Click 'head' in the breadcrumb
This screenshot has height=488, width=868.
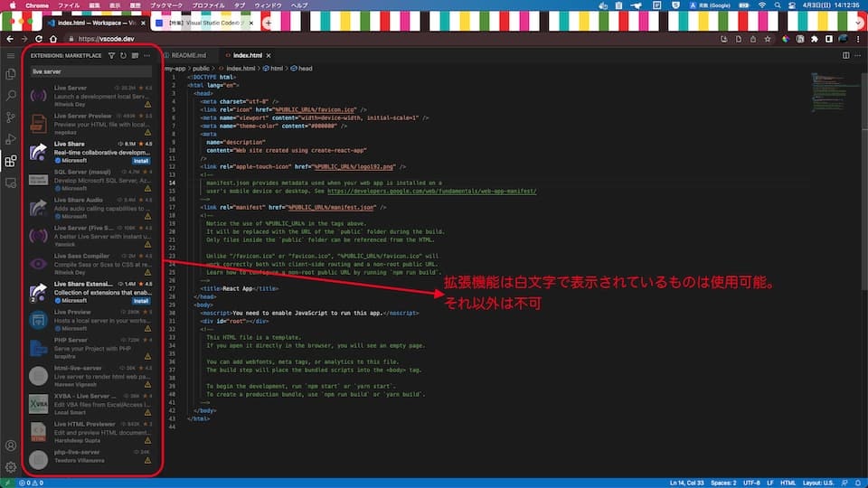pos(305,69)
